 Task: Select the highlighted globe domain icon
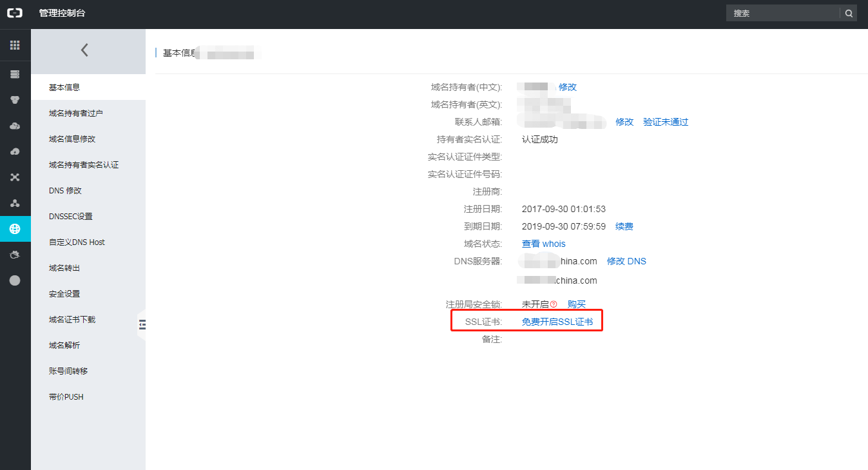(x=15, y=229)
